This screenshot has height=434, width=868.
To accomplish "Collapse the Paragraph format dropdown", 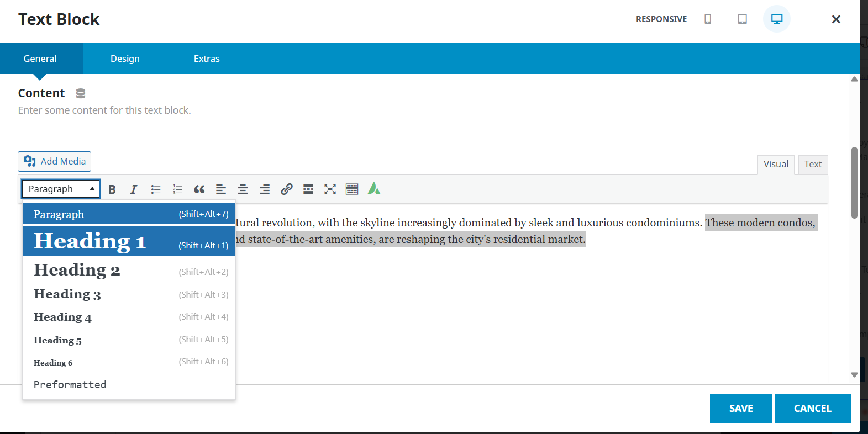I will click(61, 189).
